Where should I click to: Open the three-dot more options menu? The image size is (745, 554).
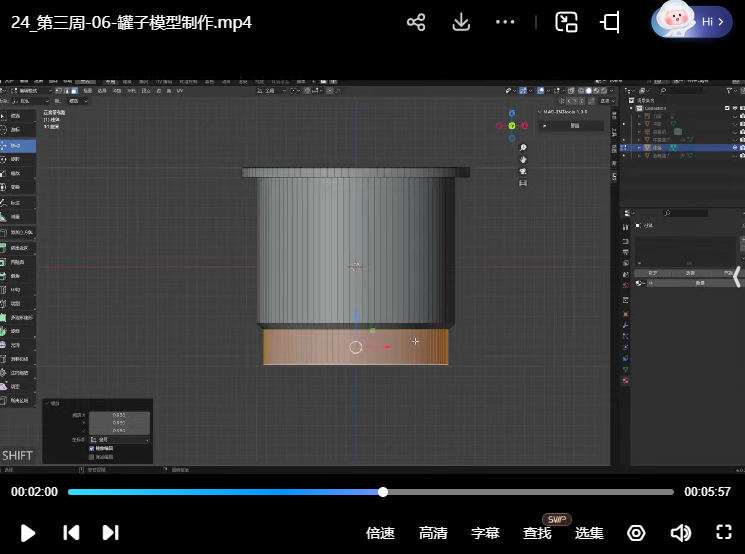coord(505,22)
